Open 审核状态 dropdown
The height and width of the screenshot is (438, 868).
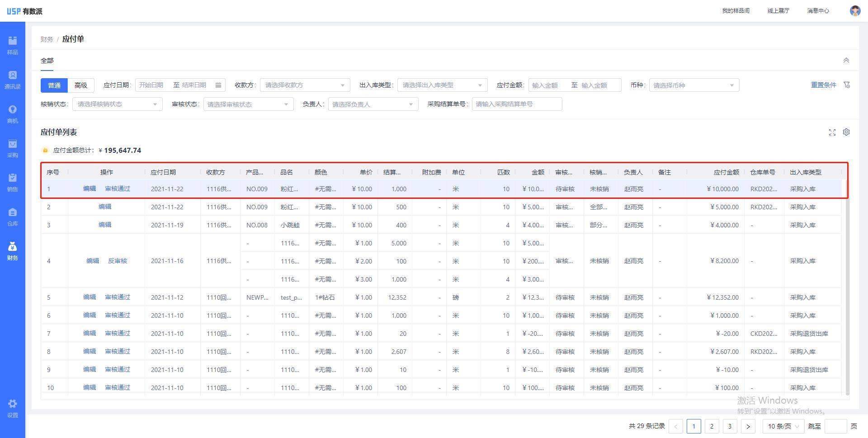point(248,104)
